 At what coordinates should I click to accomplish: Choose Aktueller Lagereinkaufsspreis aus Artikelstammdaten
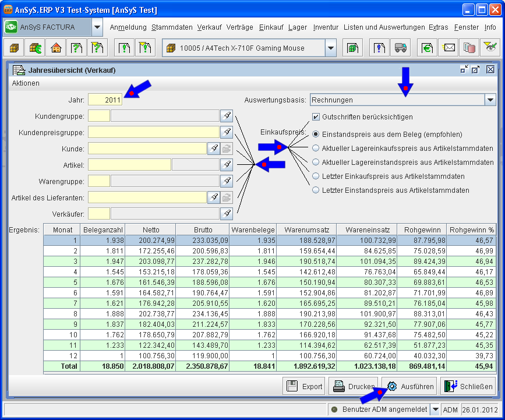(316, 148)
